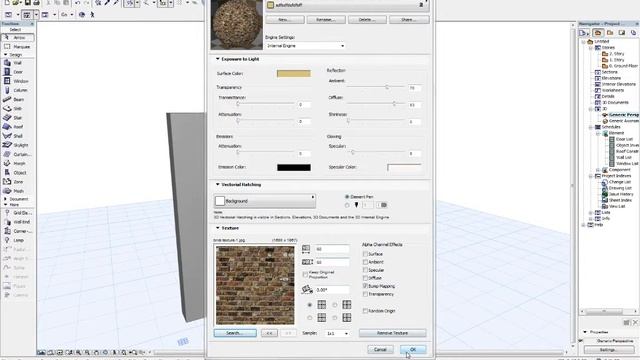Click the New... surface button

(285, 20)
